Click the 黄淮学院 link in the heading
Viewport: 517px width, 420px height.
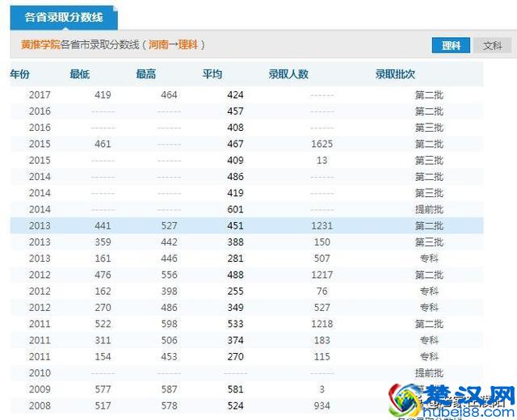tap(40, 44)
